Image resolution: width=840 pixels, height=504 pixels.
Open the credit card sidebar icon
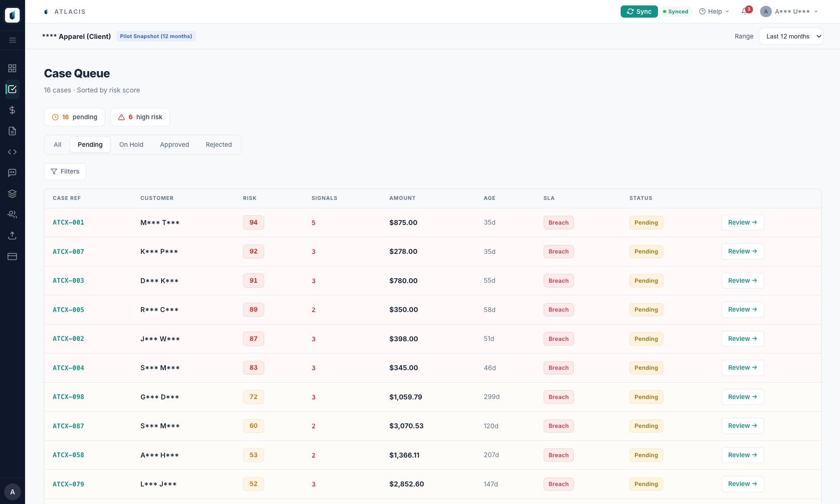pos(13,256)
